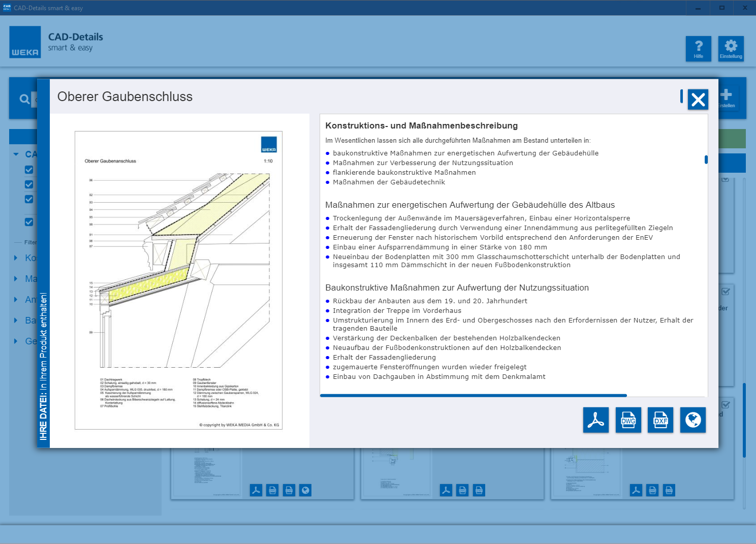Screen dimensions: 756x544
Task: Minimize the CAD-Details window
Action: [698, 8]
